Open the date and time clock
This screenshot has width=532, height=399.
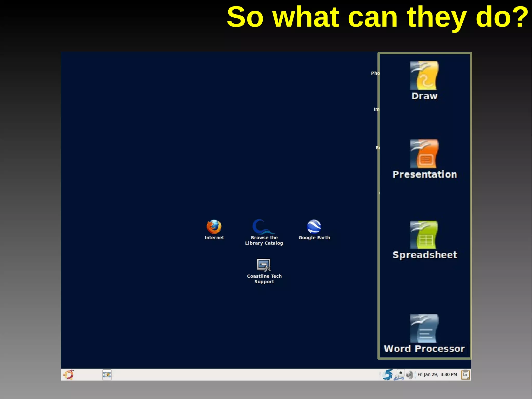click(x=437, y=375)
